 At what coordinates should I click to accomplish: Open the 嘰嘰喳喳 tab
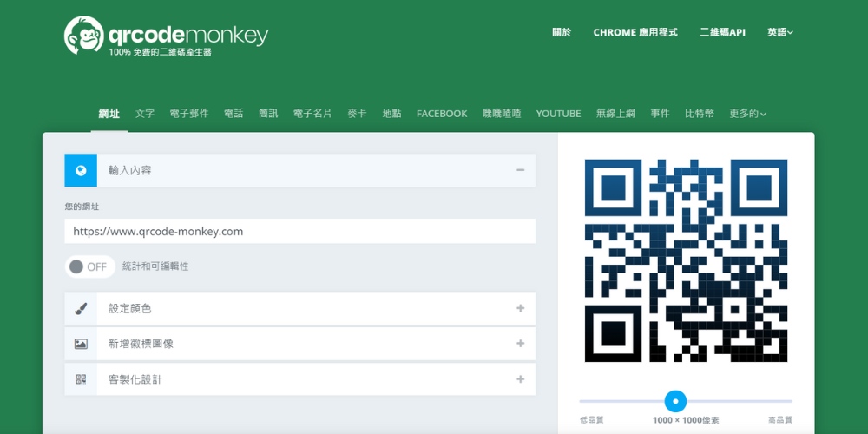[502, 114]
